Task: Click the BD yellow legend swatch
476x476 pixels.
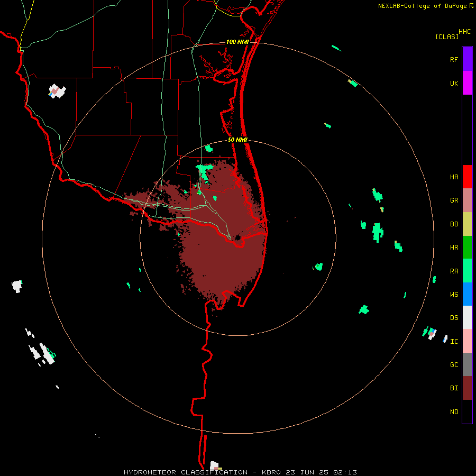Action: tap(467, 224)
